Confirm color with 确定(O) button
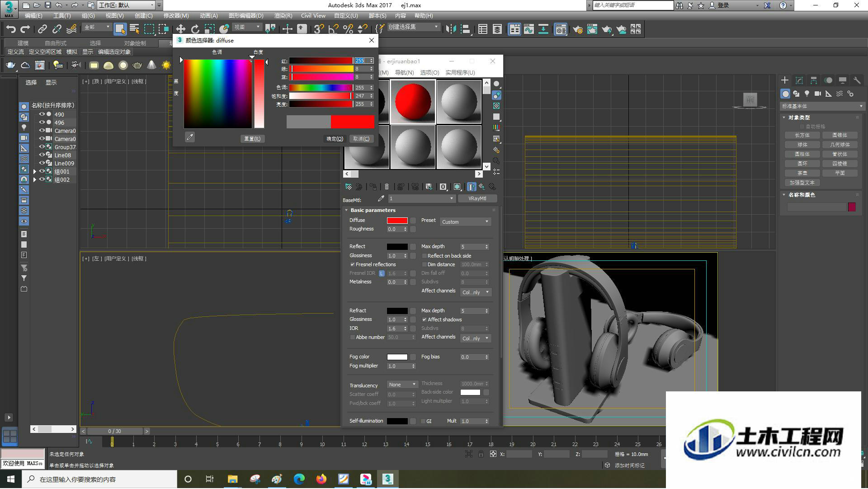 pyautogui.click(x=335, y=139)
